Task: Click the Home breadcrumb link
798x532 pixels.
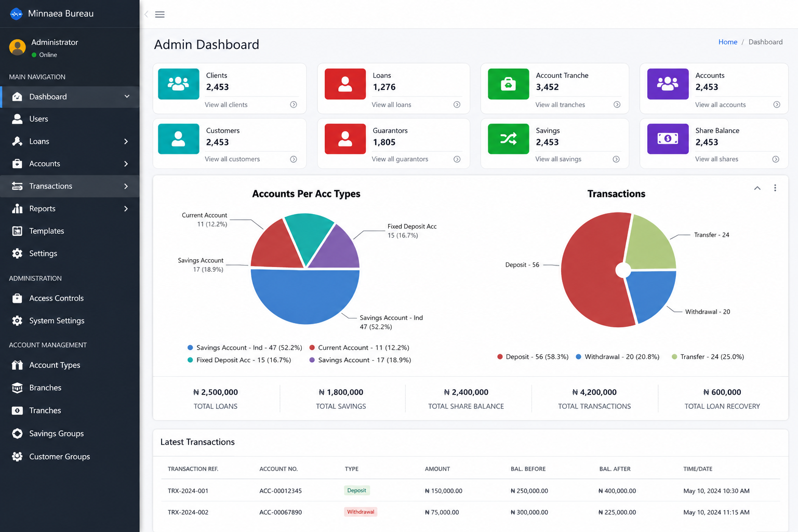Action: (x=727, y=42)
